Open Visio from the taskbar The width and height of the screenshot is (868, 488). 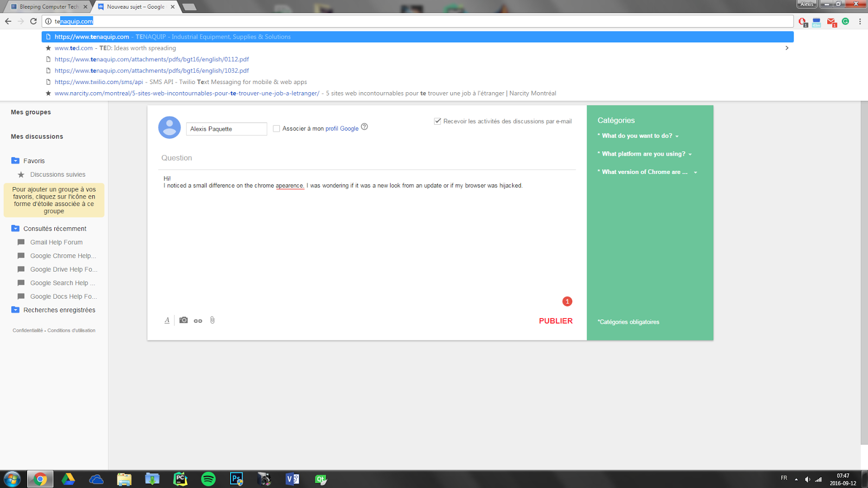click(x=292, y=479)
